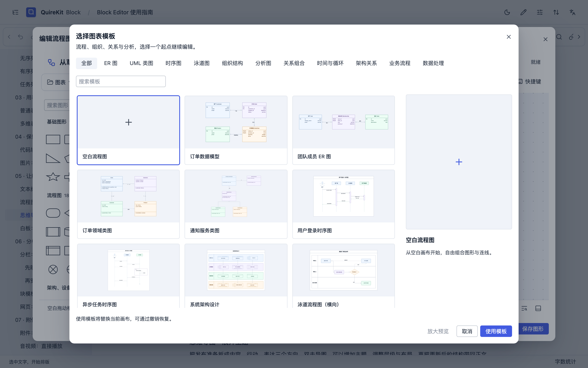Screen dimensions: 588x368
Task: Open the 泳道图 tab
Action: (202, 63)
